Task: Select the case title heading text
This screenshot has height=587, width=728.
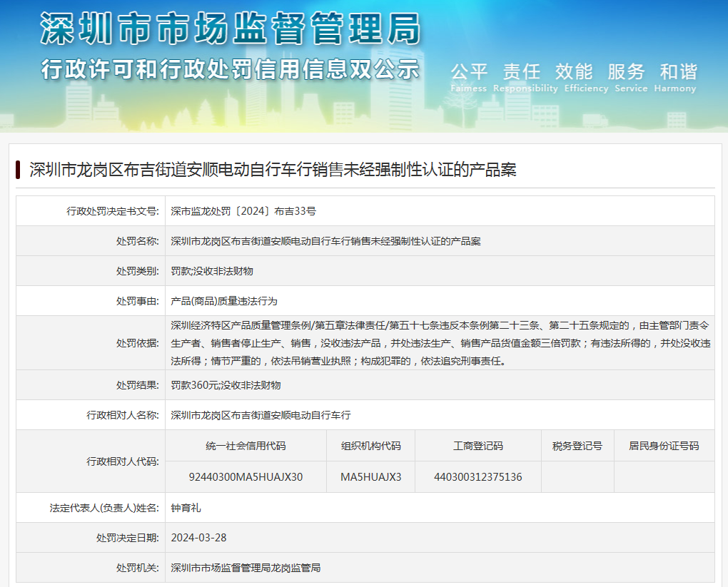Action: point(272,170)
